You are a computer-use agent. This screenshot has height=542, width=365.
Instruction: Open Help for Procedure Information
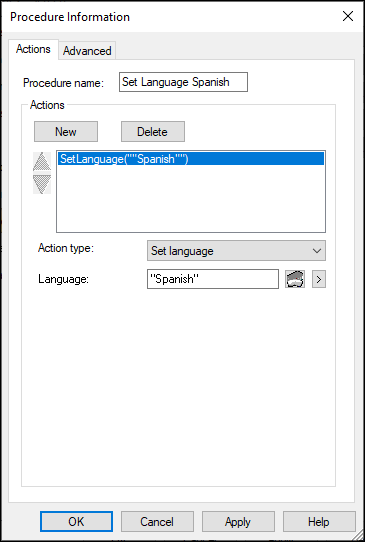319,522
